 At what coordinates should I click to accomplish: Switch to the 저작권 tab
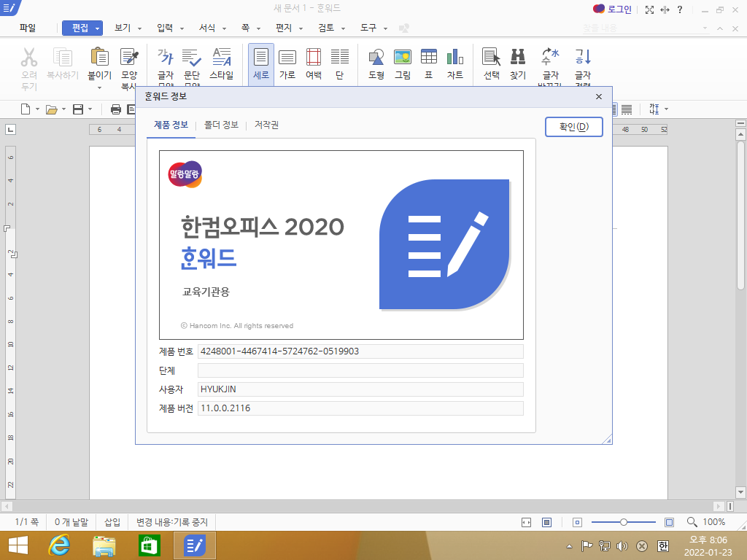click(x=267, y=125)
